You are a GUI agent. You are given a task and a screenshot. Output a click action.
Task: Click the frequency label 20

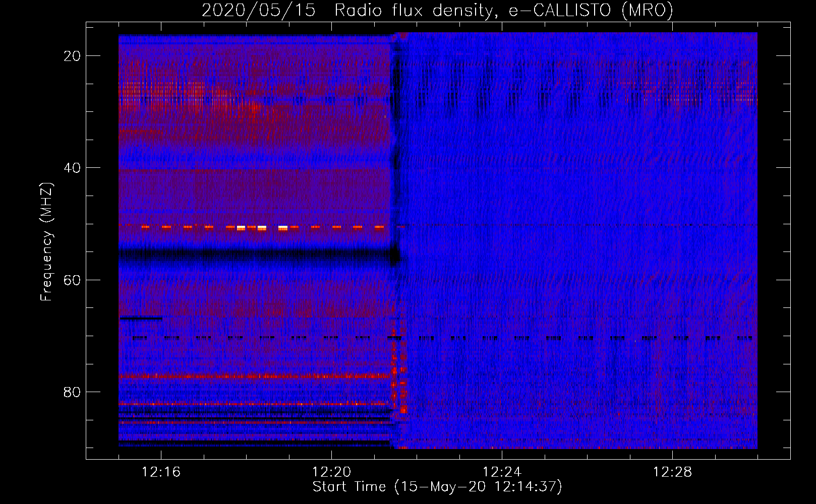click(x=72, y=56)
